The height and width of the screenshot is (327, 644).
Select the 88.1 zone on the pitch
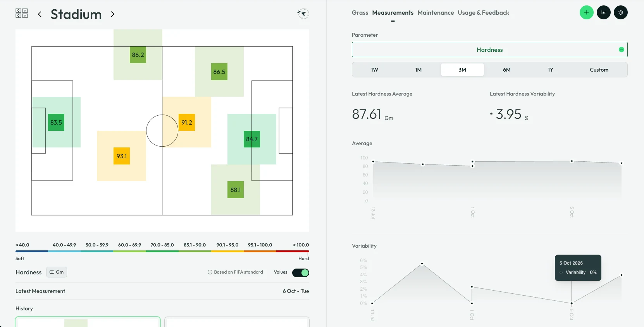click(236, 190)
